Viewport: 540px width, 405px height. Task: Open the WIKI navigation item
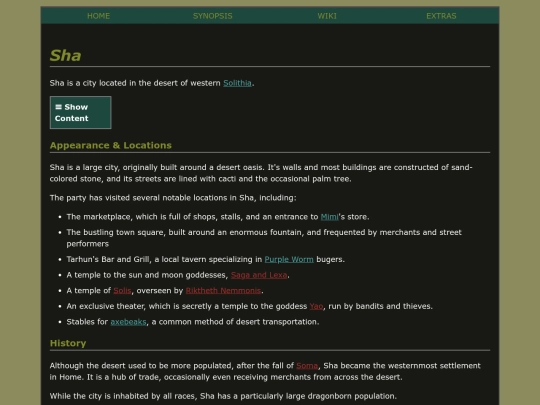click(327, 16)
